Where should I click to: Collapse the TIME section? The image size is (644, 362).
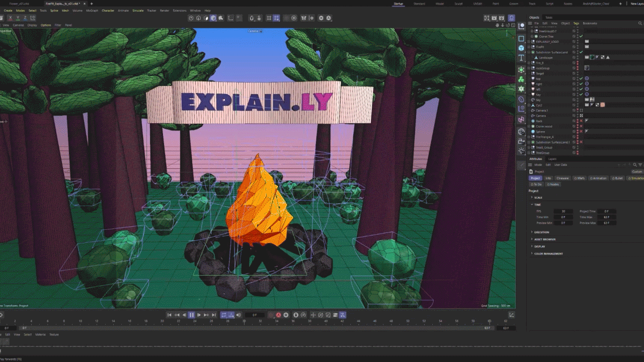[532, 205]
